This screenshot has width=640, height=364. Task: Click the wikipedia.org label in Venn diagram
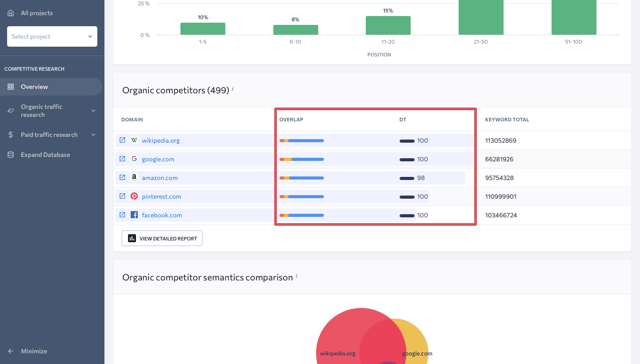click(x=338, y=354)
